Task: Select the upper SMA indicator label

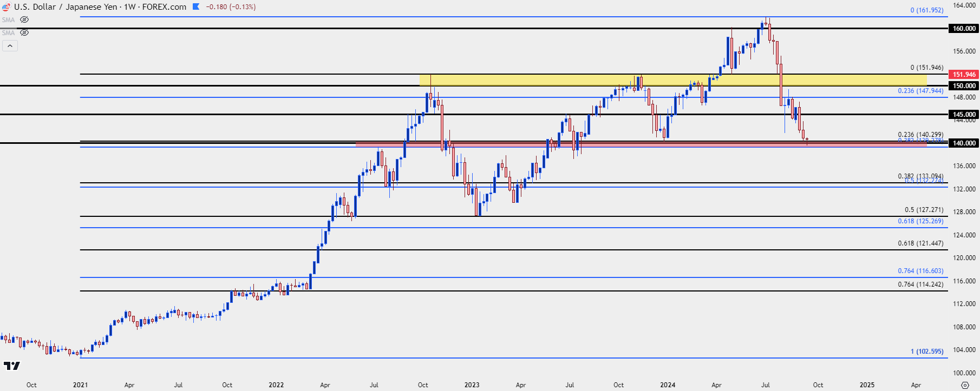Action: [x=8, y=19]
